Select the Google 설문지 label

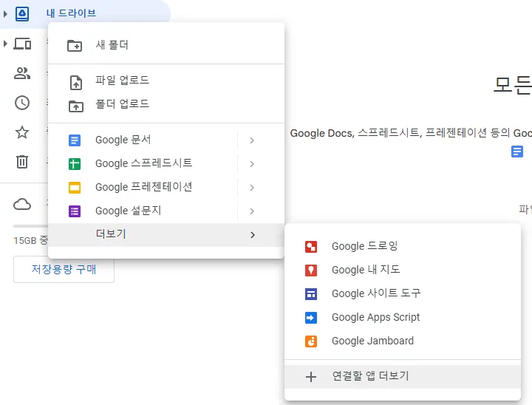coord(129,211)
